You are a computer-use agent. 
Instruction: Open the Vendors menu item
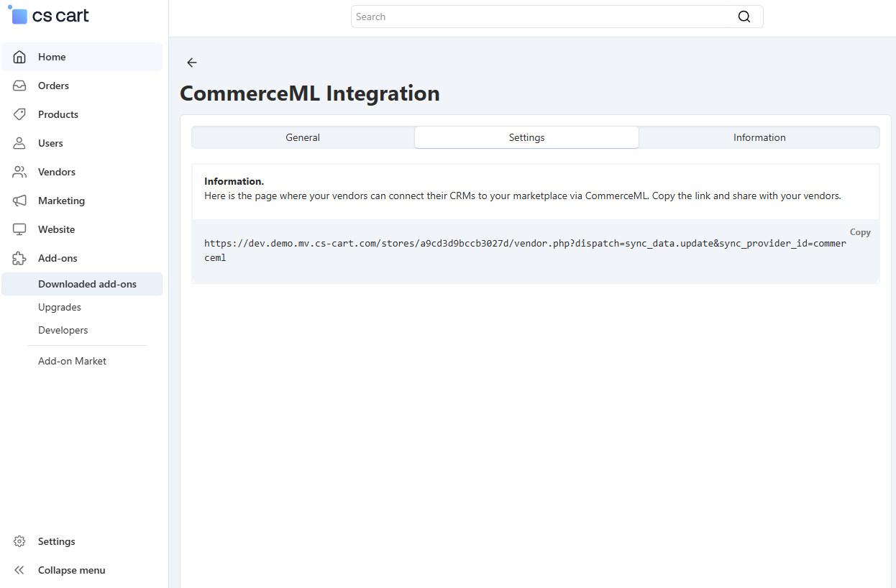(x=82, y=172)
